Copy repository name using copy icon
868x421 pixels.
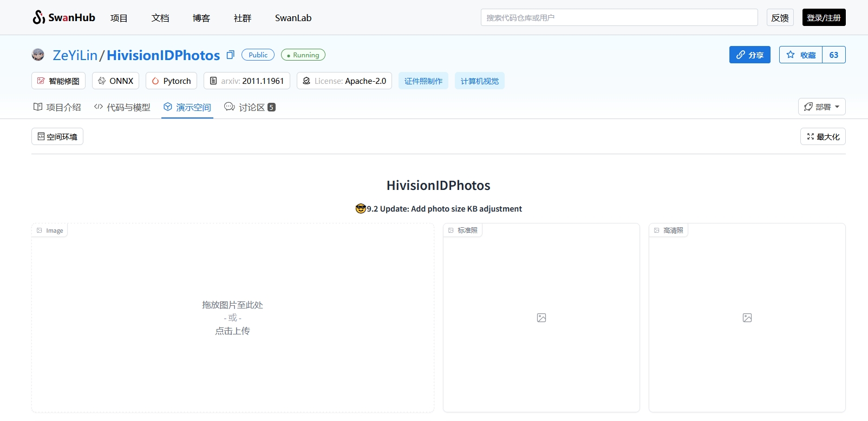click(230, 55)
